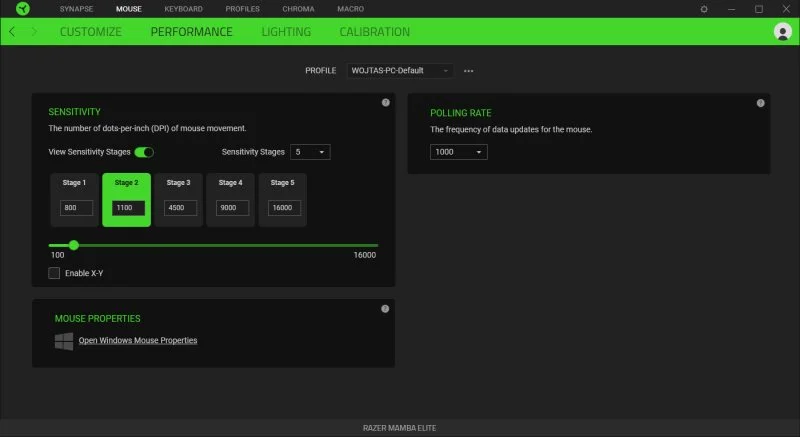Switch to the Calibration tab
Screen dimensions: 800x437
374,32
